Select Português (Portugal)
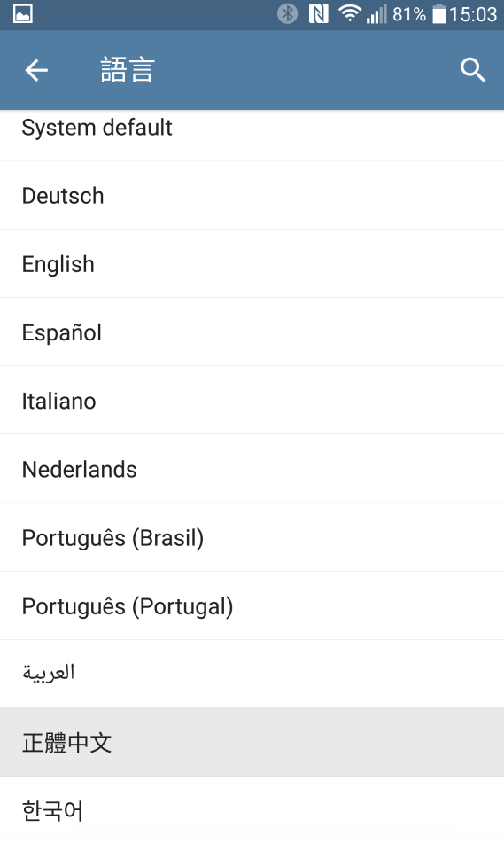Viewport: 504px width, 843px height. click(x=252, y=605)
